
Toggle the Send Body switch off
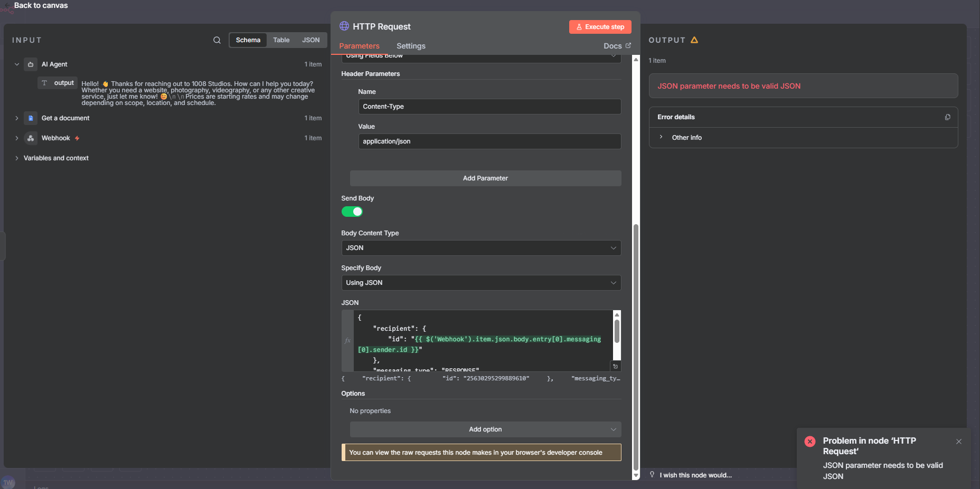click(352, 212)
